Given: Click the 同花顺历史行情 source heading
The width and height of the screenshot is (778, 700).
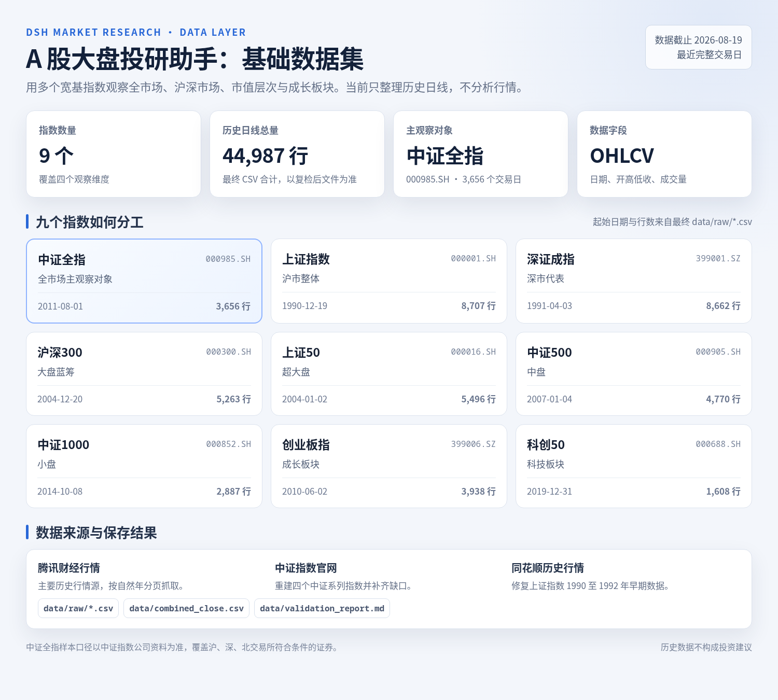Looking at the screenshot, I should click(548, 568).
